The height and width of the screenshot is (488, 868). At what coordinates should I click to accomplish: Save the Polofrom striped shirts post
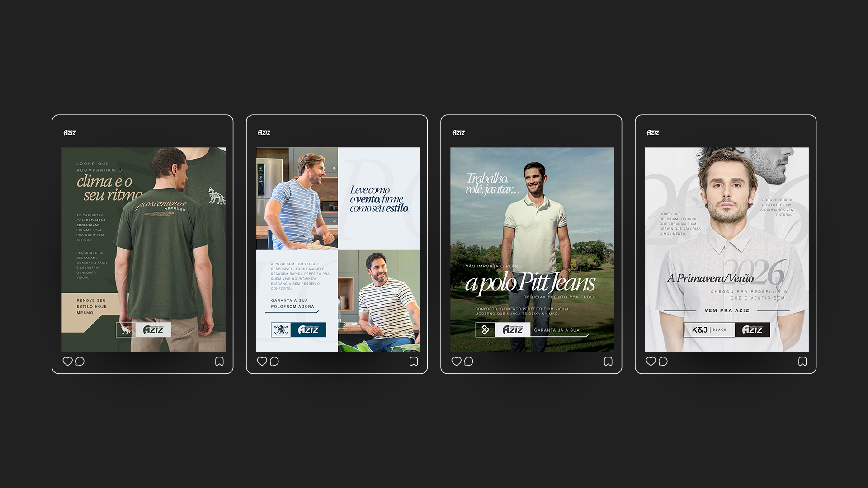click(x=414, y=361)
